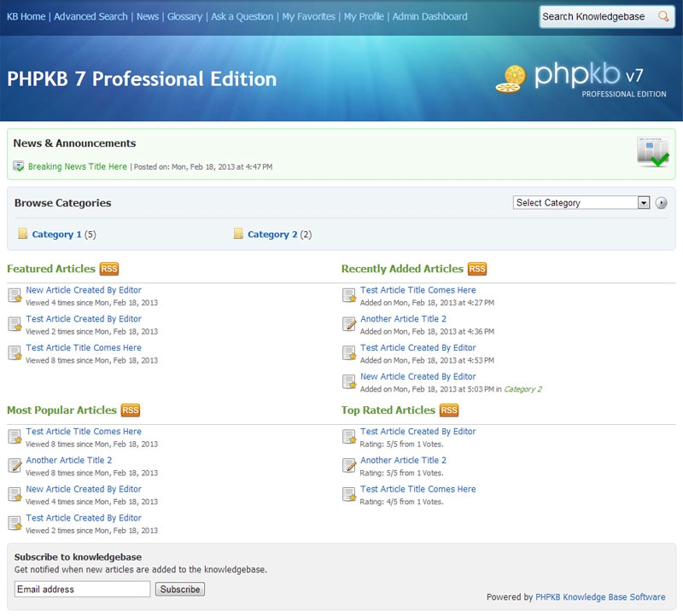
Task: Open the Admin Dashboard menu item
Action: pyautogui.click(x=429, y=16)
